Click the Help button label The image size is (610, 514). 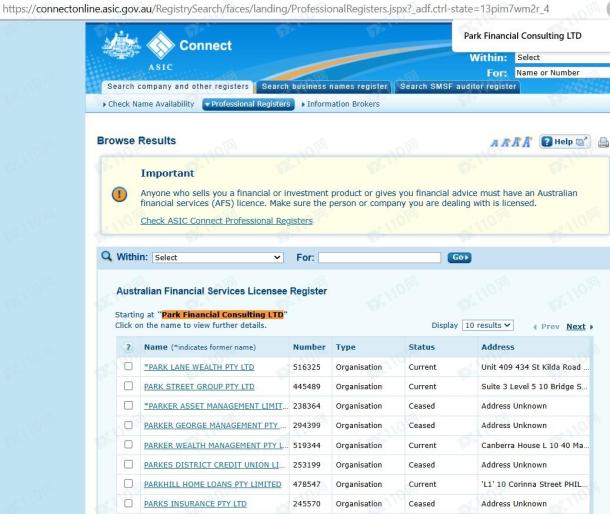click(x=563, y=142)
